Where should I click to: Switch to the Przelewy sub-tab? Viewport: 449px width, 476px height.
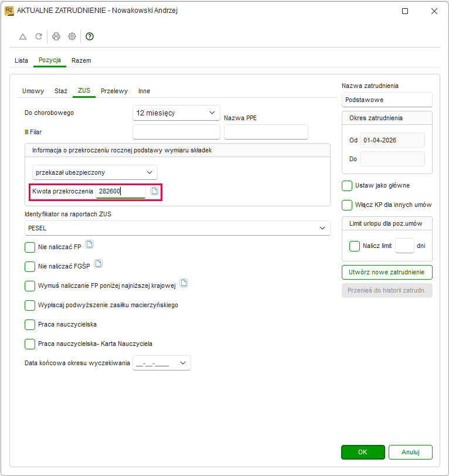coord(114,91)
